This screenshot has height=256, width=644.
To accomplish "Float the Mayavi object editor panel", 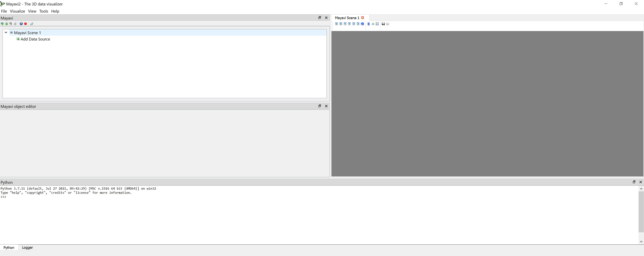I will tap(319, 106).
